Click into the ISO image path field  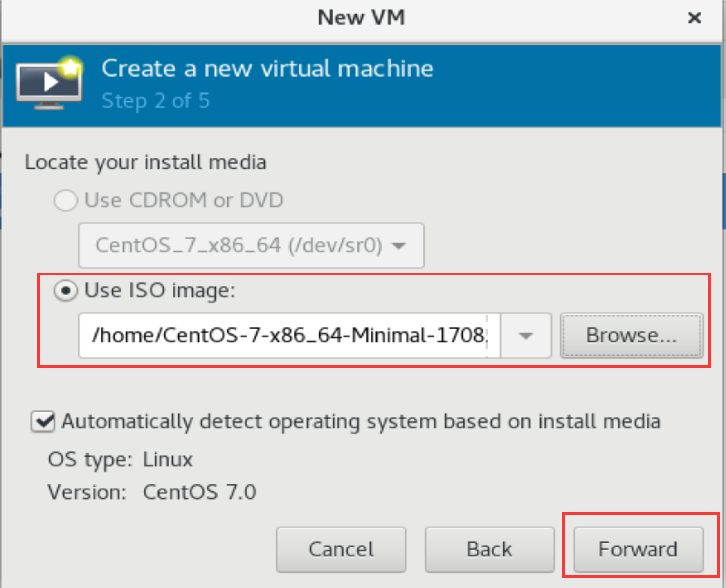pos(290,336)
